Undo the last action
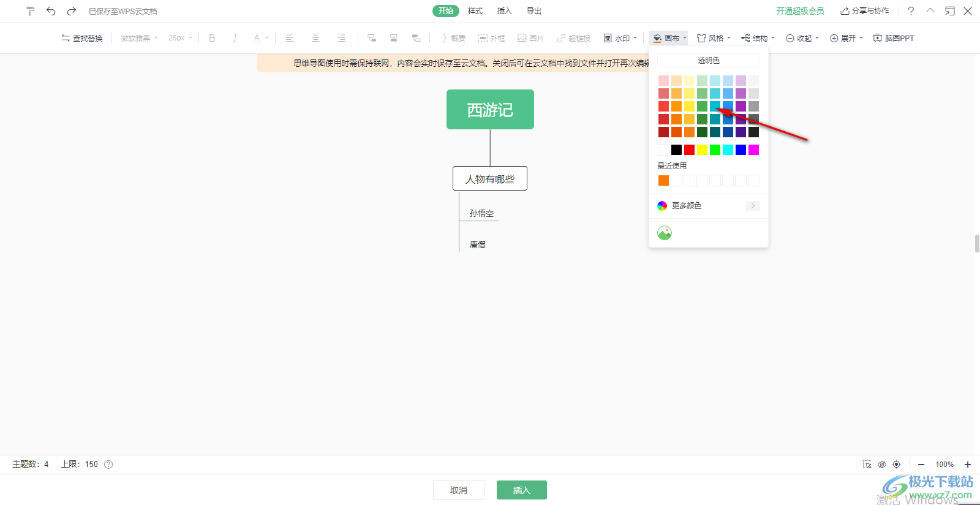980x505 pixels. click(x=51, y=11)
